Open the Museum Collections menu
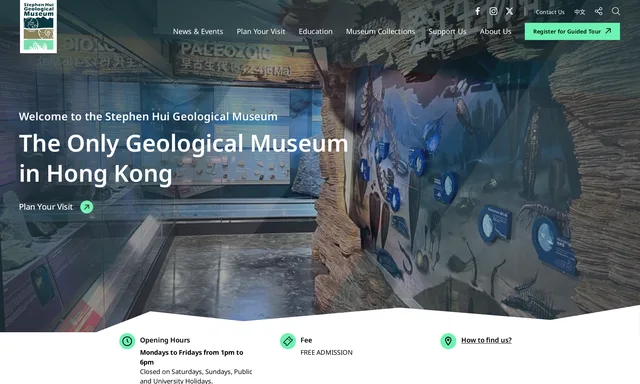The width and height of the screenshot is (640, 384). click(x=380, y=31)
